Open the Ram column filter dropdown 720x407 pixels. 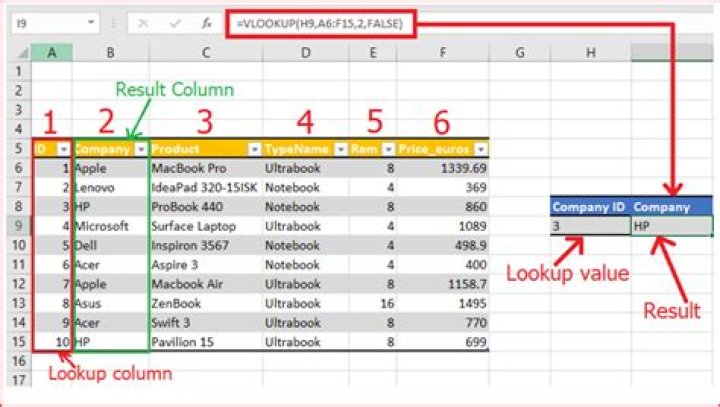pos(388,149)
